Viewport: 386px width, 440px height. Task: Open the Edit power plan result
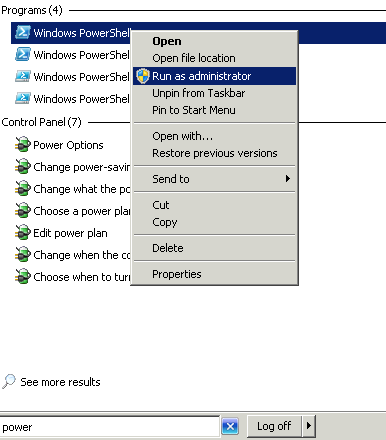61,233
